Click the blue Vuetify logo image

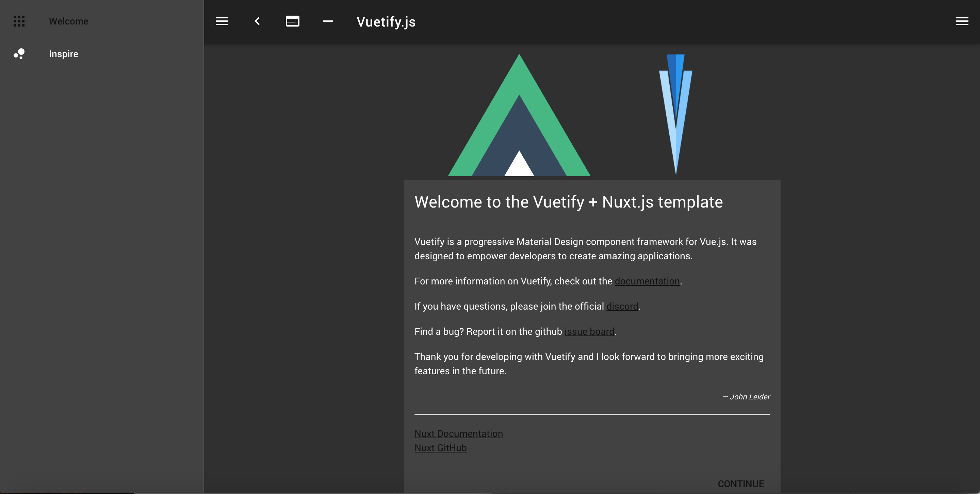coord(676,114)
